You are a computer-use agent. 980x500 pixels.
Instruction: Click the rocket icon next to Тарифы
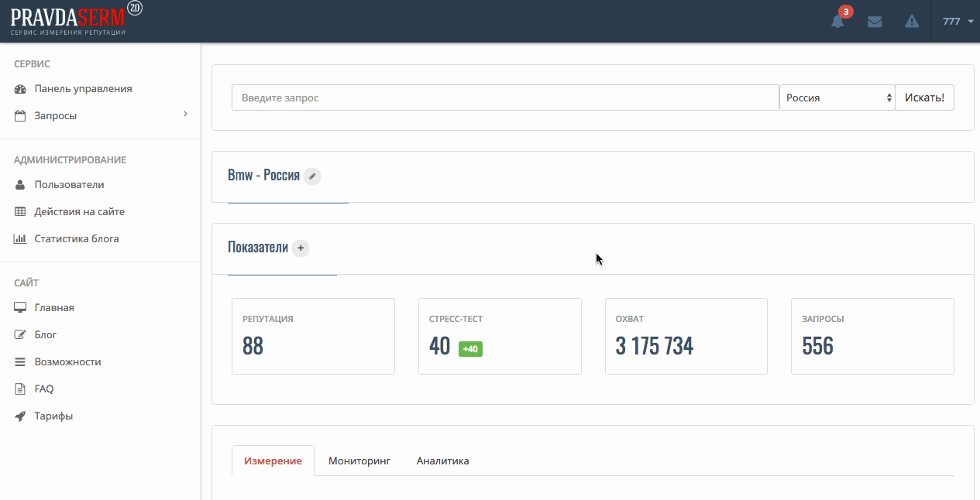21,416
